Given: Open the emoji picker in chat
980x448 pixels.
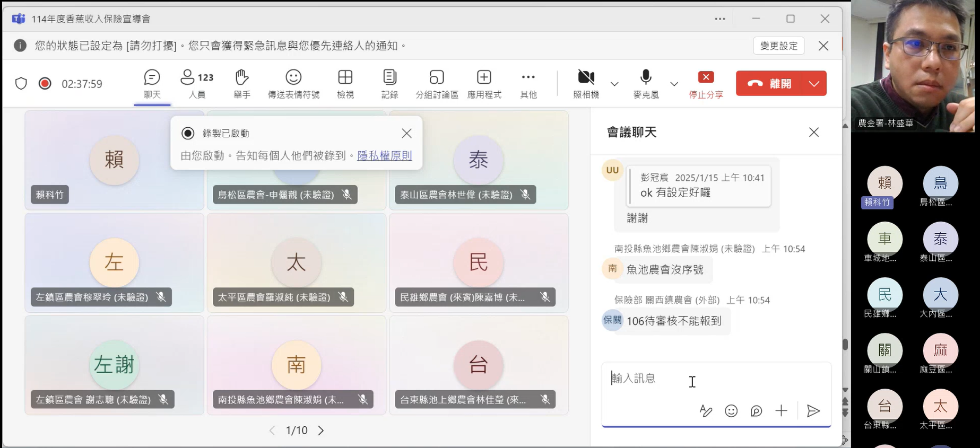Looking at the screenshot, I should point(731,411).
